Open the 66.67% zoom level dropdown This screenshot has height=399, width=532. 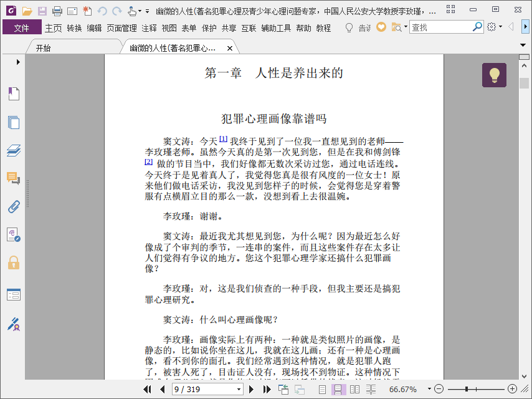pos(429,389)
